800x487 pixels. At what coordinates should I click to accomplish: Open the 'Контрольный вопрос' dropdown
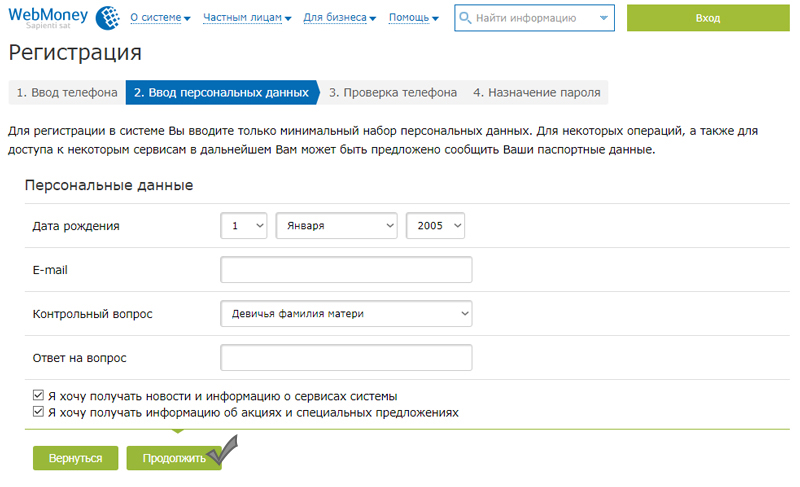346,314
